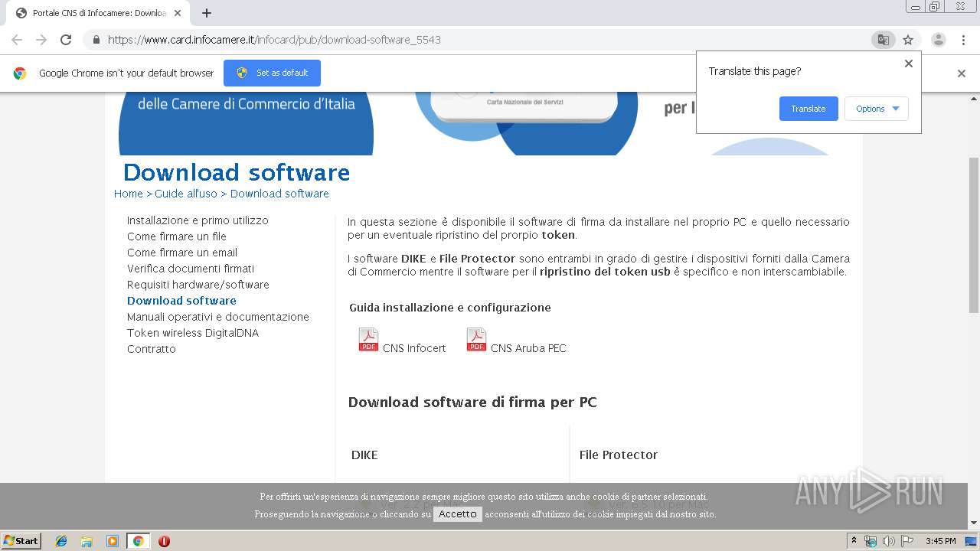
Task: Open Come firmare un file menu item
Action: pos(177,236)
